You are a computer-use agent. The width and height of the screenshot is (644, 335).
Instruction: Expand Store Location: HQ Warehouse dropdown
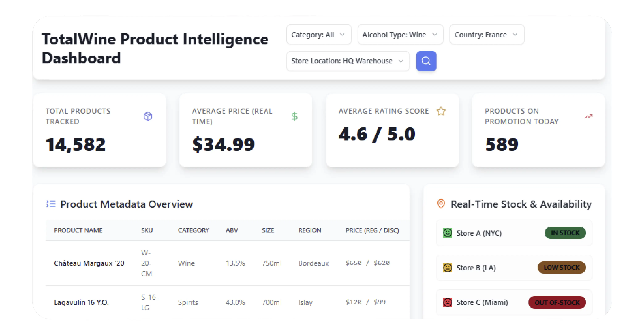[x=348, y=61]
